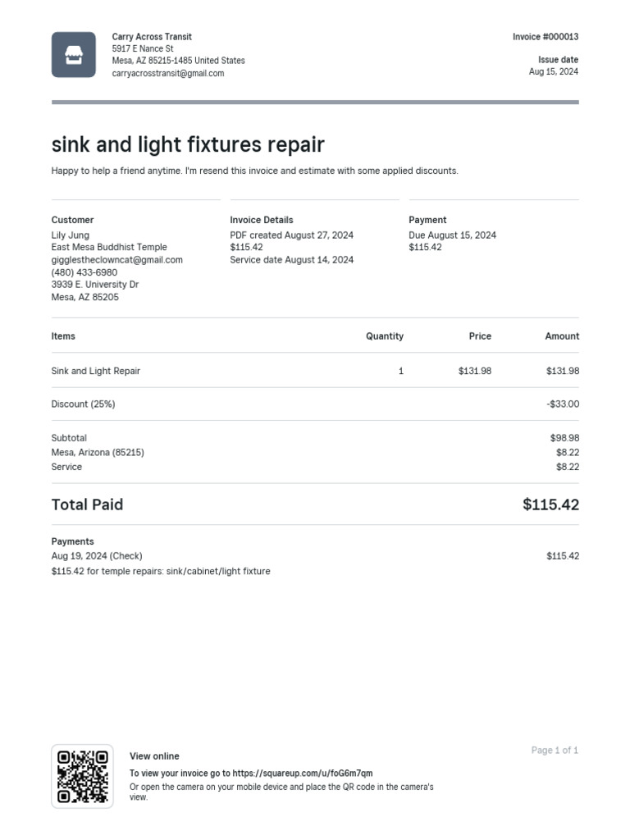
Task: Click the "Page 1 of 1" indicator
Action: tap(555, 751)
